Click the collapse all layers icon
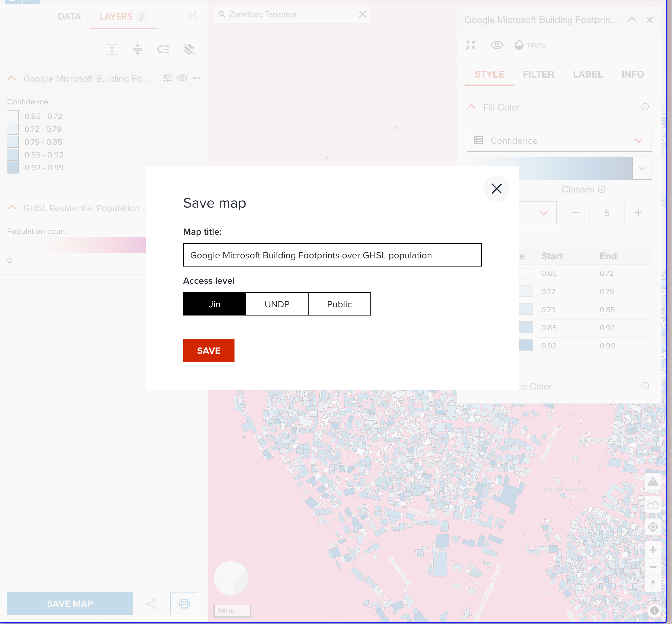Viewport: 672px width, 624px height. [137, 49]
